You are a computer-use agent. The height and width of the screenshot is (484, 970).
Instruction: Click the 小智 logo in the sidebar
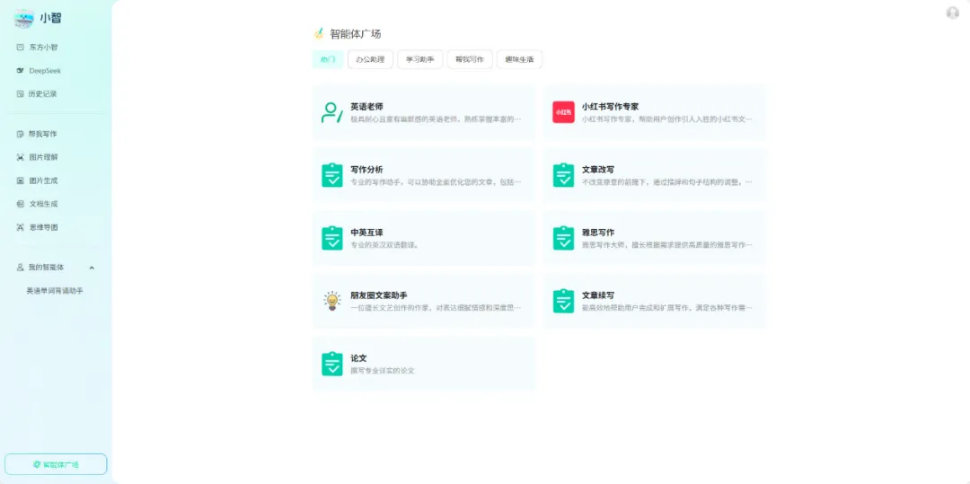pyautogui.click(x=24, y=18)
